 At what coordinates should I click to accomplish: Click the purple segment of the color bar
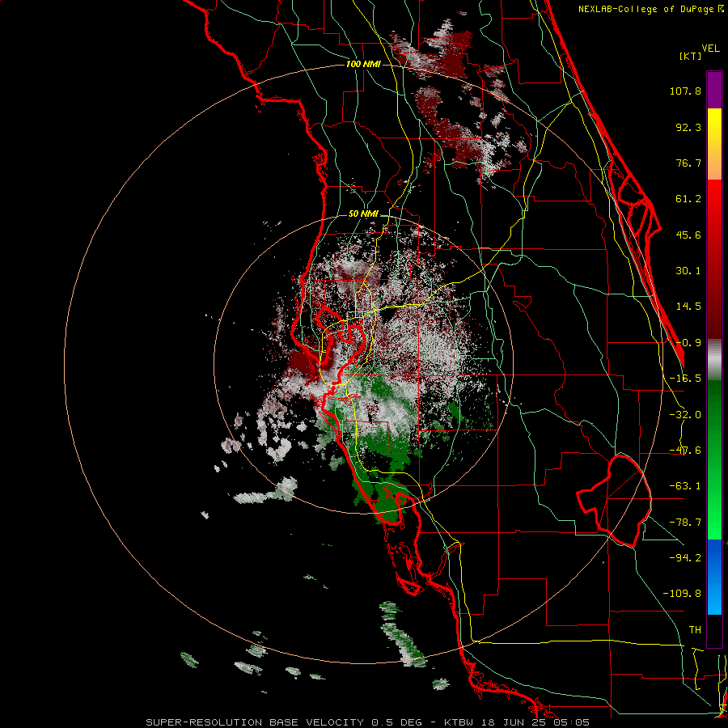pyautogui.click(x=714, y=90)
